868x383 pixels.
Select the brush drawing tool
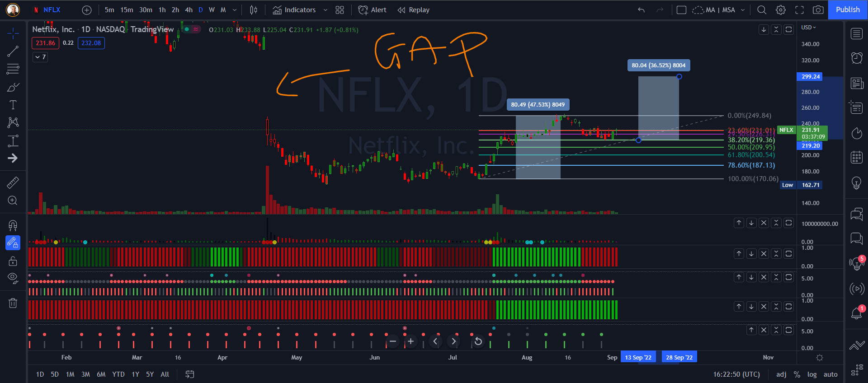[x=13, y=87]
